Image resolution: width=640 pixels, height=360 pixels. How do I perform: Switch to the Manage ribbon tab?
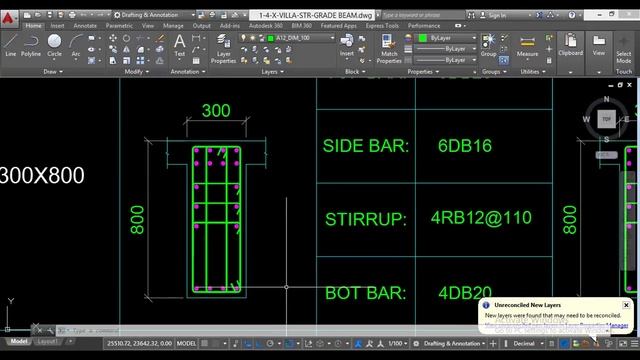(x=173, y=26)
